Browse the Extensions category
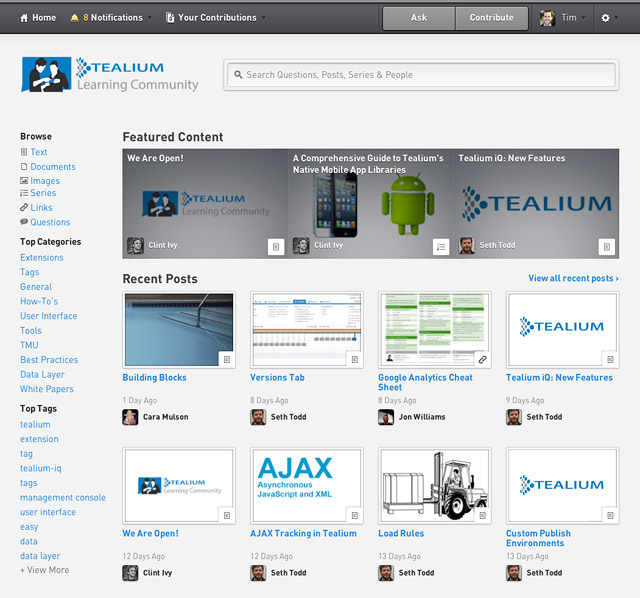This screenshot has width=640, height=598. click(x=42, y=258)
